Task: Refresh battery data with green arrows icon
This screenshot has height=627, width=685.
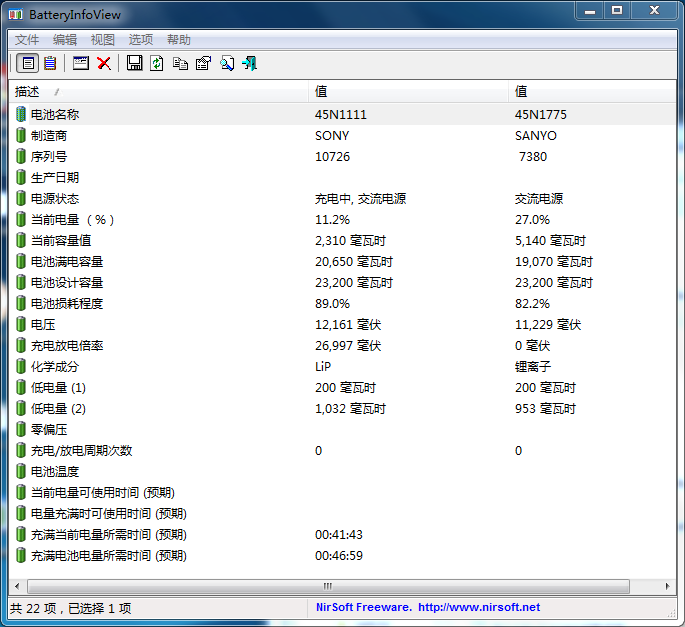Action: click(157, 63)
